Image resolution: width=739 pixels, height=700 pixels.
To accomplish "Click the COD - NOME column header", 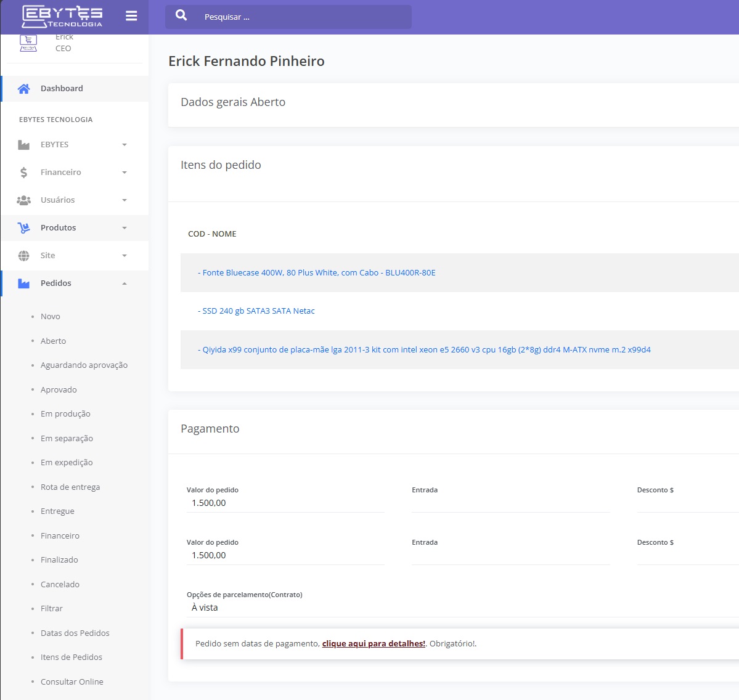I will [212, 234].
